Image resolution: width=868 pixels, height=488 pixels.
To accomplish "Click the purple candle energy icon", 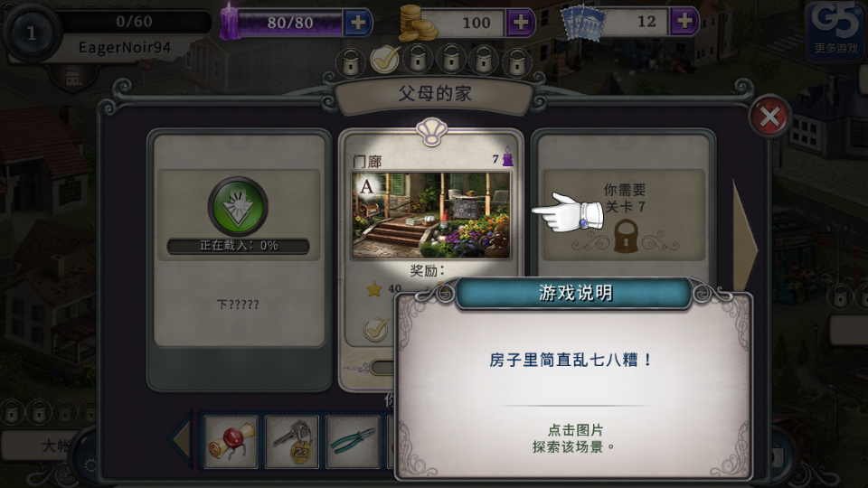I will (x=229, y=22).
